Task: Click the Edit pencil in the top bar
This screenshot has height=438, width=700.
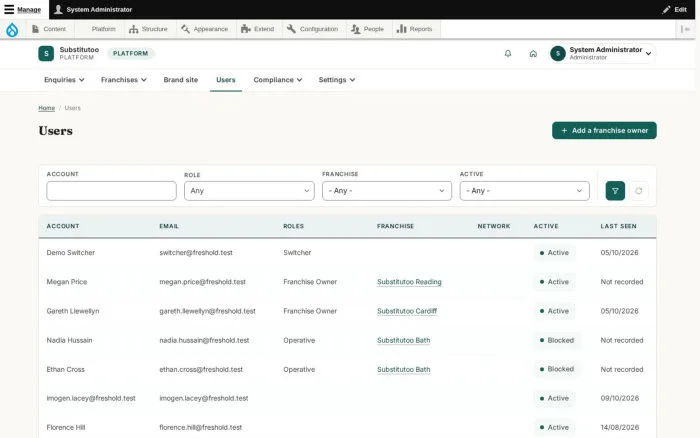Action: coord(675,9)
